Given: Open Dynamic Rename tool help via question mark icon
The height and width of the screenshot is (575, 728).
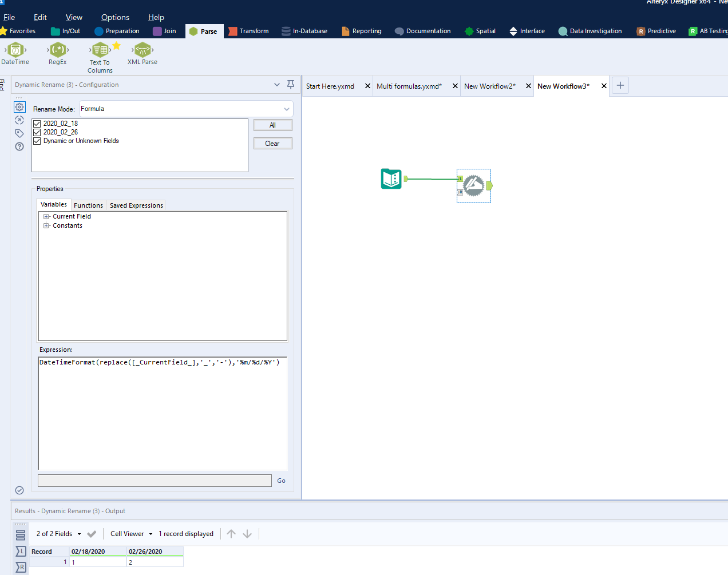Looking at the screenshot, I should 19,146.
